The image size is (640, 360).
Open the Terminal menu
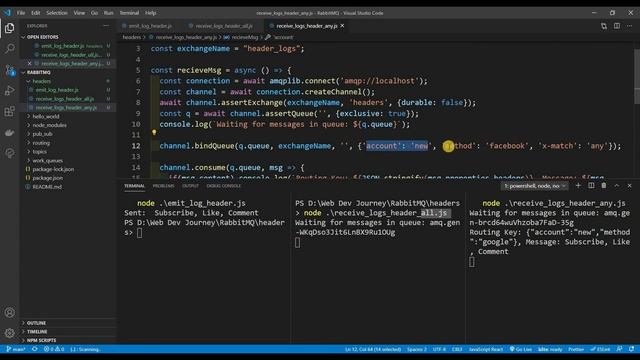point(129,13)
